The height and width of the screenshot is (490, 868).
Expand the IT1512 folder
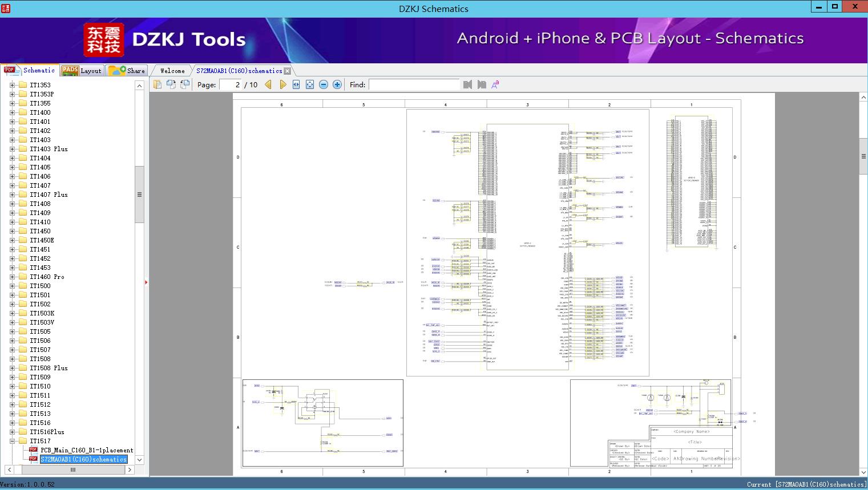click(x=12, y=404)
